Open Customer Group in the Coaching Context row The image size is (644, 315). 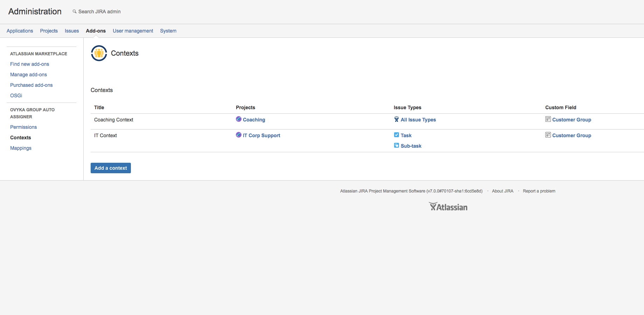pos(572,120)
